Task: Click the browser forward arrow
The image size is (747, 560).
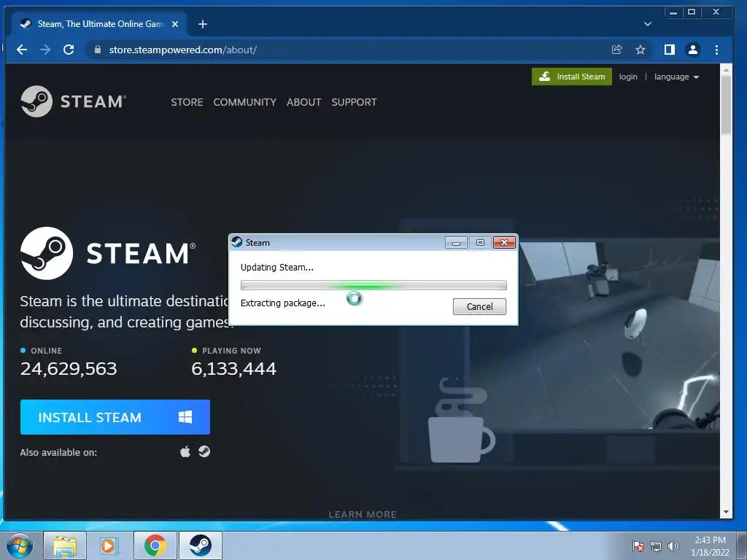Action: click(x=45, y=50)
